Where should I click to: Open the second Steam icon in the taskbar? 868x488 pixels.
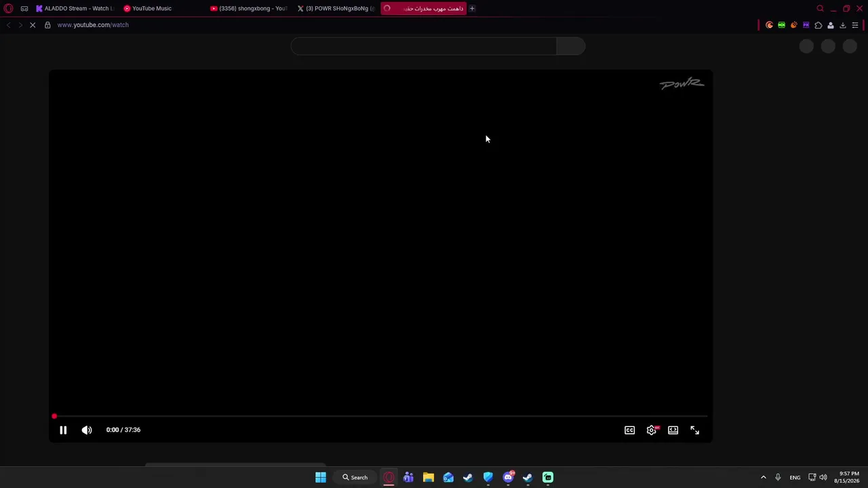(528, 477)
